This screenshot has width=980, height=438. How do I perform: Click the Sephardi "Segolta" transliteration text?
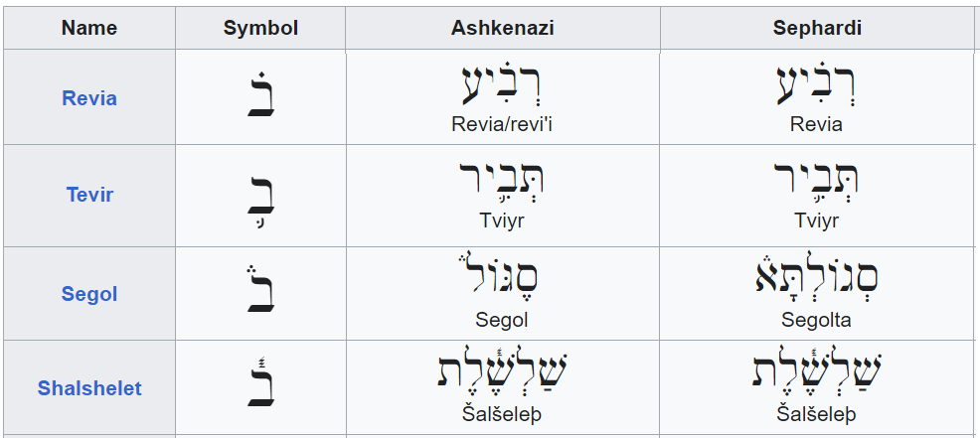coord(816,320)
